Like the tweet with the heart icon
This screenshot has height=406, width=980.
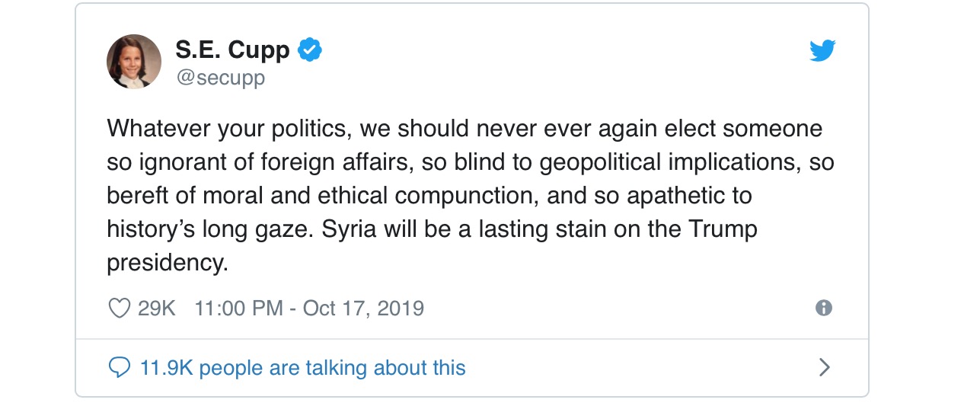coord(119,308)
